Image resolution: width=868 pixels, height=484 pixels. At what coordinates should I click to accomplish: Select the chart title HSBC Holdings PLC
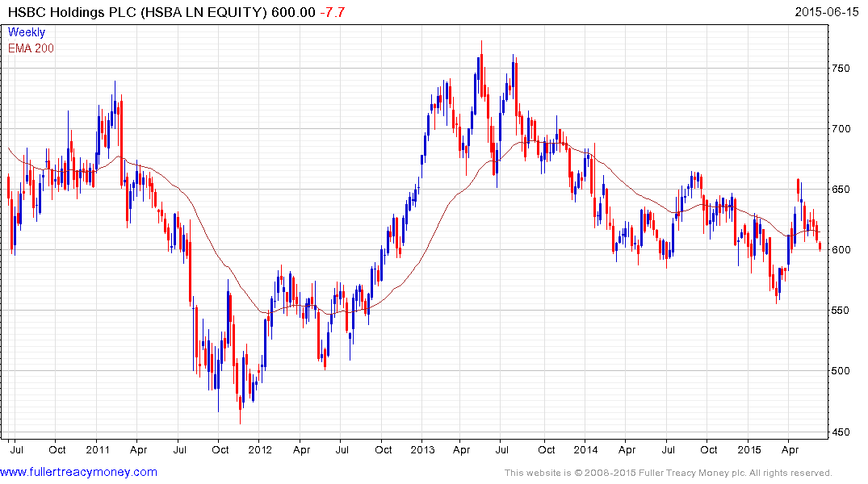pos(72,12)
